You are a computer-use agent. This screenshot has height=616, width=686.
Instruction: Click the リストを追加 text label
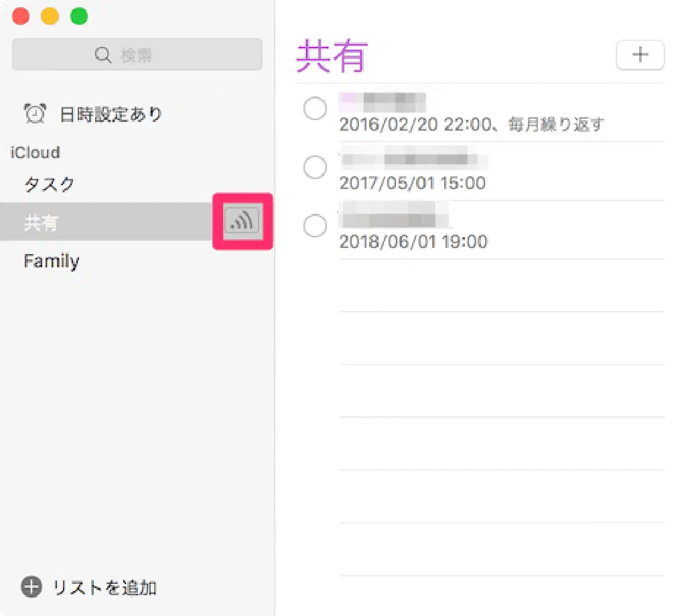point(105,588)
